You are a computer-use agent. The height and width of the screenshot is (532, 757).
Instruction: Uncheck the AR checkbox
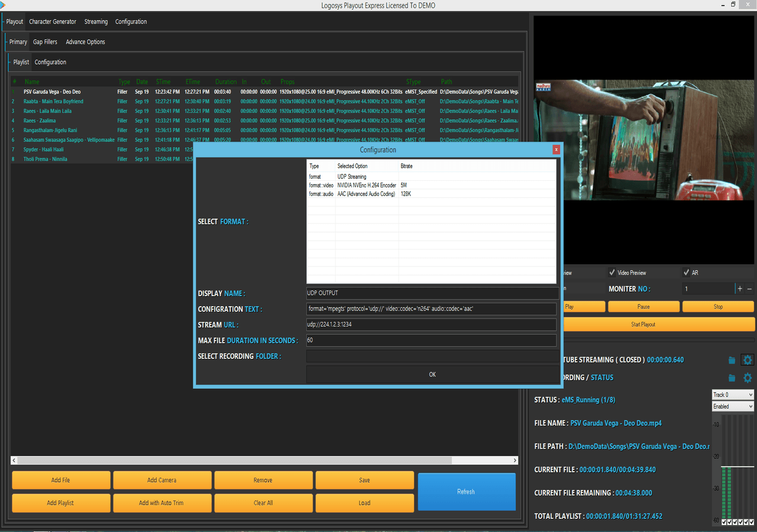(686, 273)
